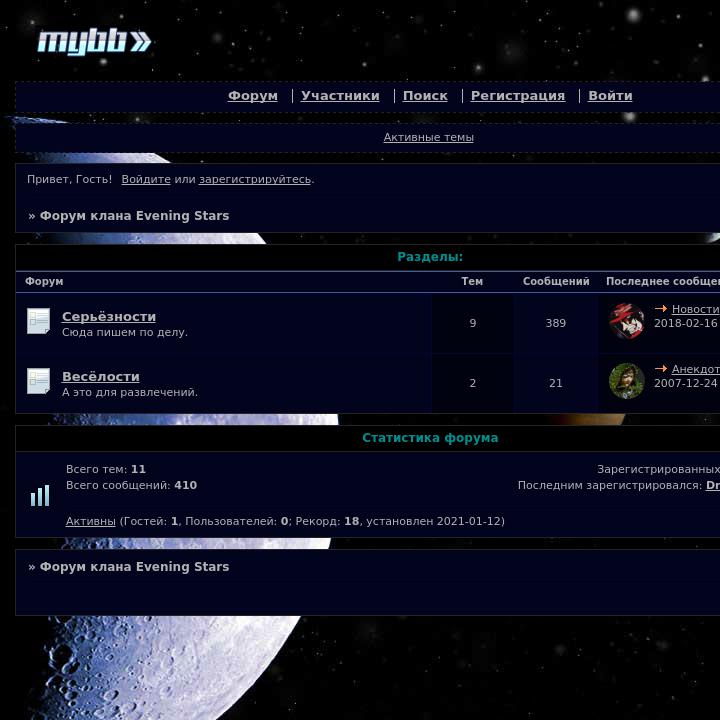Viewport: 720px width, 720px height.
Task: Click the Серьёзности forum folder icon
Action: (x=39, y=321)
